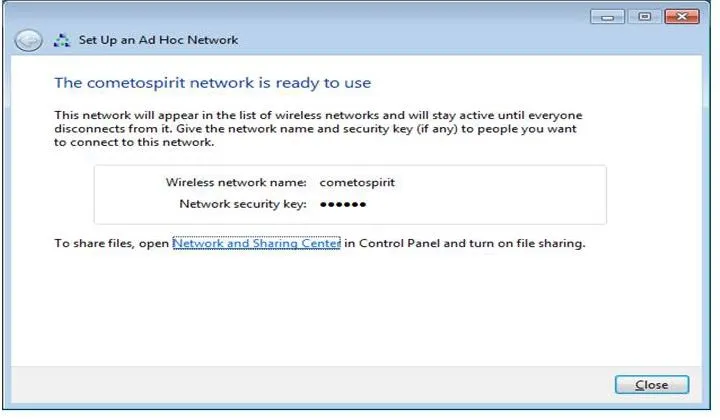Select the cometospirit network name value
Screen dimensions: 720x420
(x=357, y=182)
